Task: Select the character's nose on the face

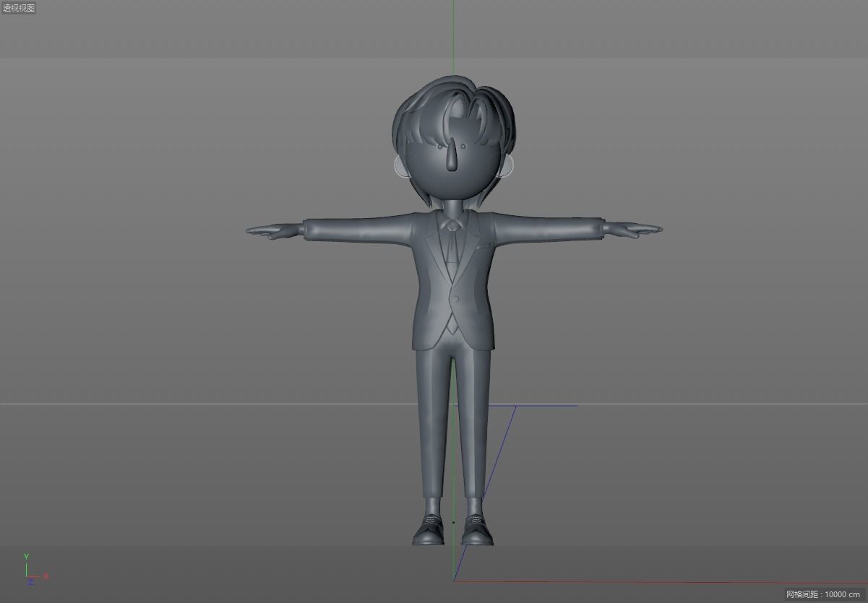Action: [x=451, y=156]
